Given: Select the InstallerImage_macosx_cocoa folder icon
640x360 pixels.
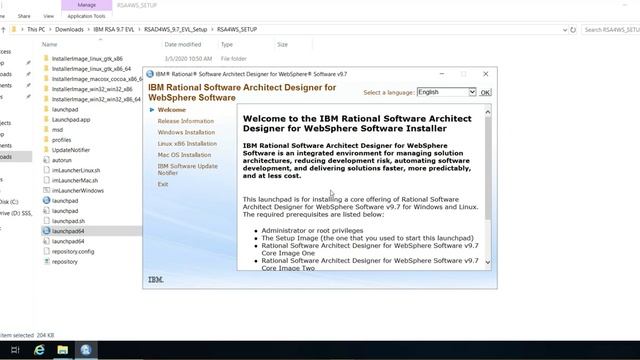Looking at the screenshot, I should click(x=46, y=79).
